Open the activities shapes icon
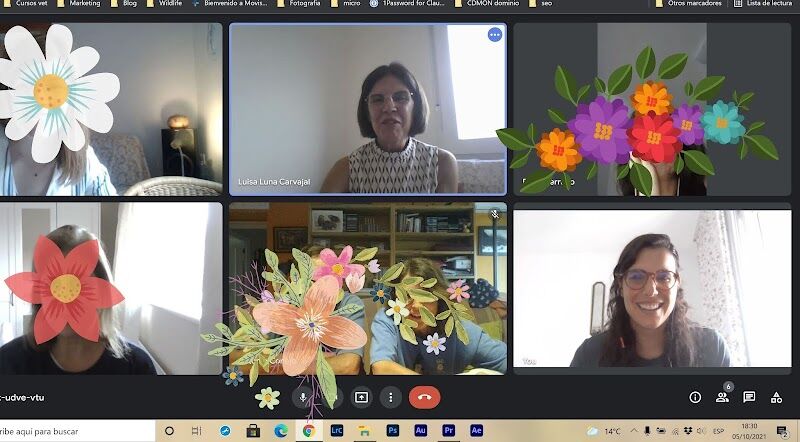The width and height of the screenshot is (800, 442). pyautogui.click(x=776, y=397)
